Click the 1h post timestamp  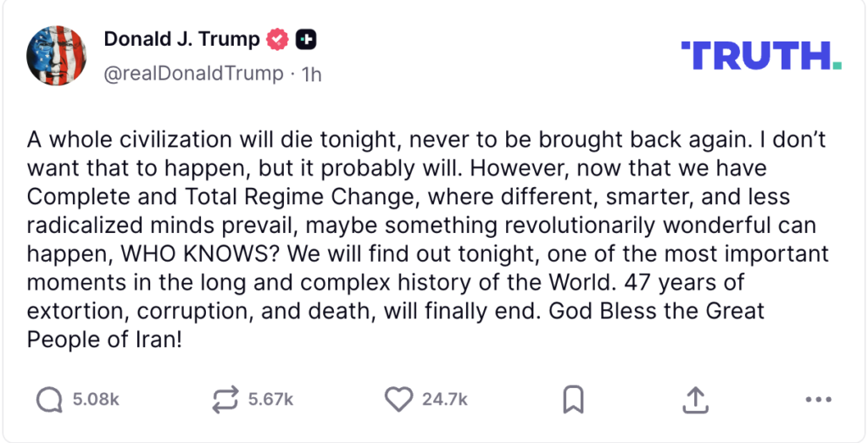pos(312,74)
